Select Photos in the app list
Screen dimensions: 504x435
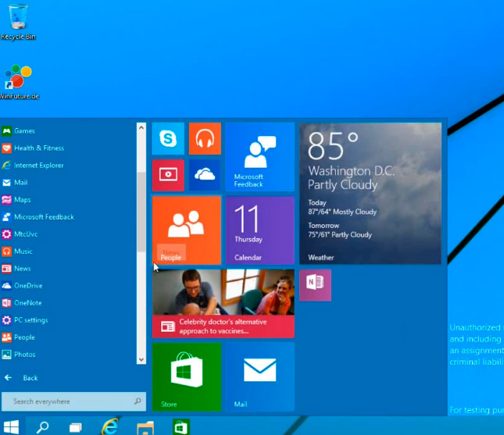pyautogui.click(x=68, y=355)
